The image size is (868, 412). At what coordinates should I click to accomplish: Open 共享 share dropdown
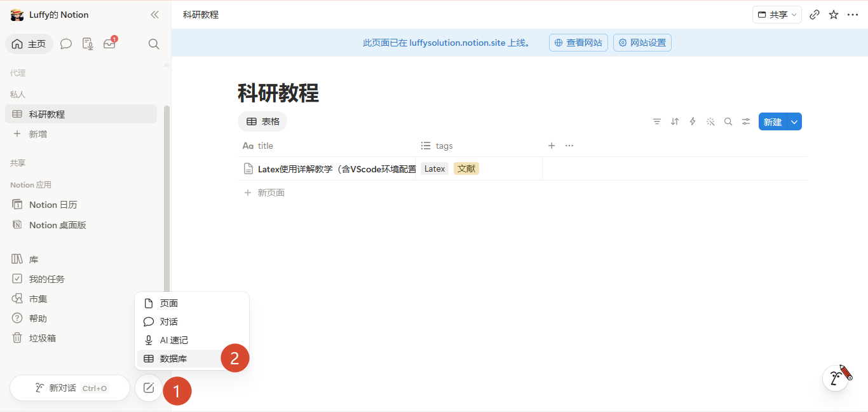pos(777,15)
